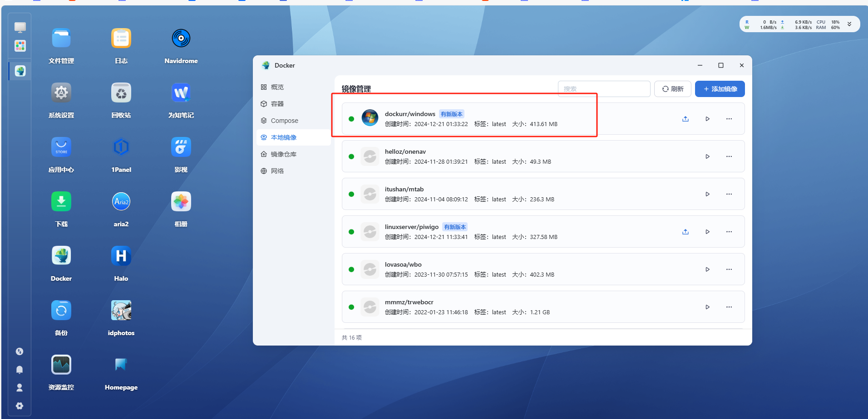The image size is (868, 419).
Task: Open more options for mmmz/trwebocr
Action: (729, 307)
